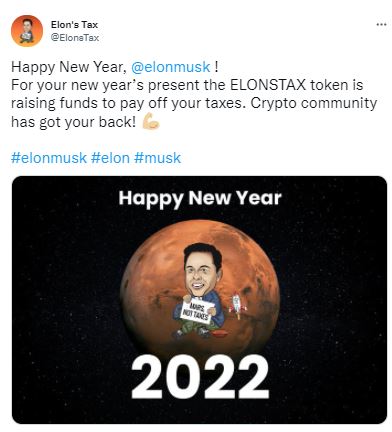
Task: Click "has got your back!" text
Action: pyautogui.click(x=73, y=122)
